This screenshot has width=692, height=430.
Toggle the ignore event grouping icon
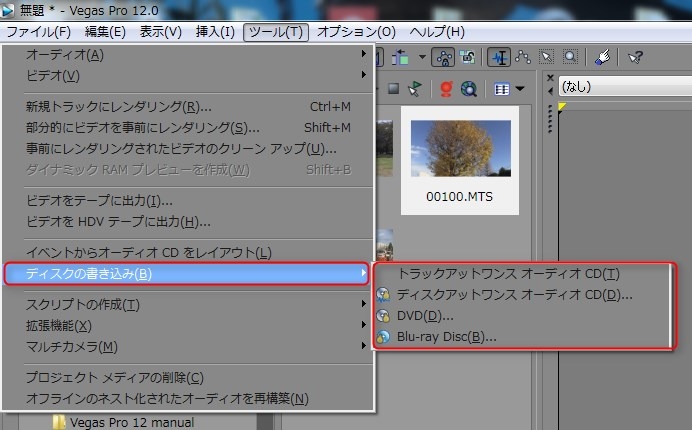coord(467,57)
